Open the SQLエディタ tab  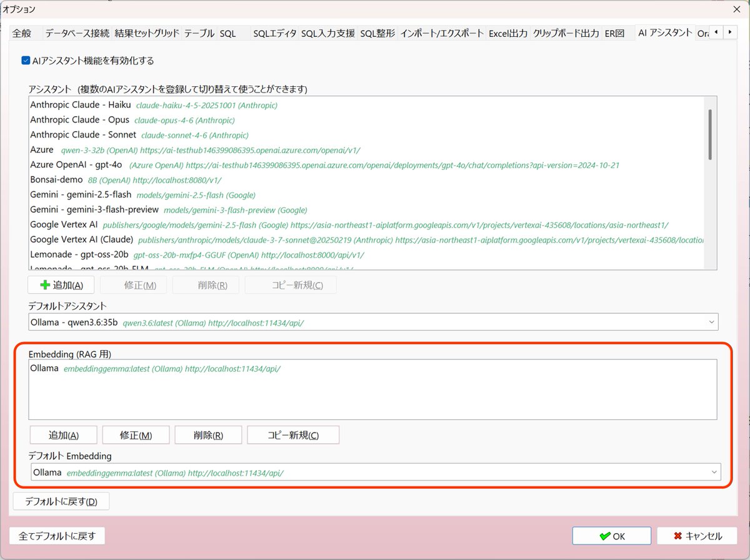point(275,33)
